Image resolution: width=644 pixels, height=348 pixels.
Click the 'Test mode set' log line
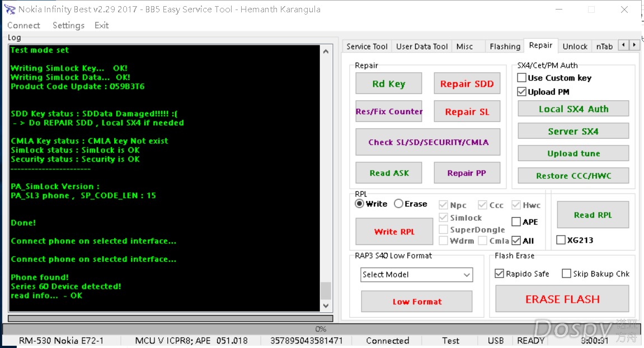click(x=39, y=50)
